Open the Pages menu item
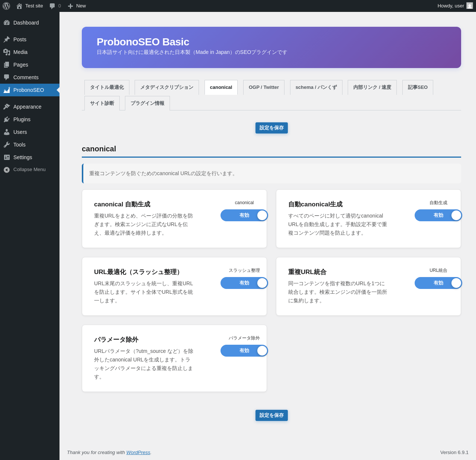The width and height of the screenshot is (476, 460). 30,65
